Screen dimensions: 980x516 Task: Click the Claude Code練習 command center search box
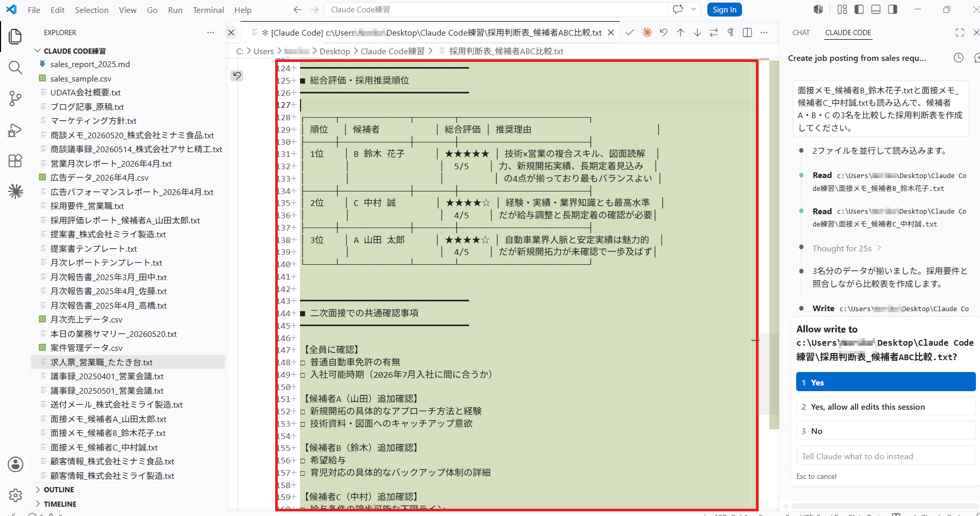click(x=496, y=10)
